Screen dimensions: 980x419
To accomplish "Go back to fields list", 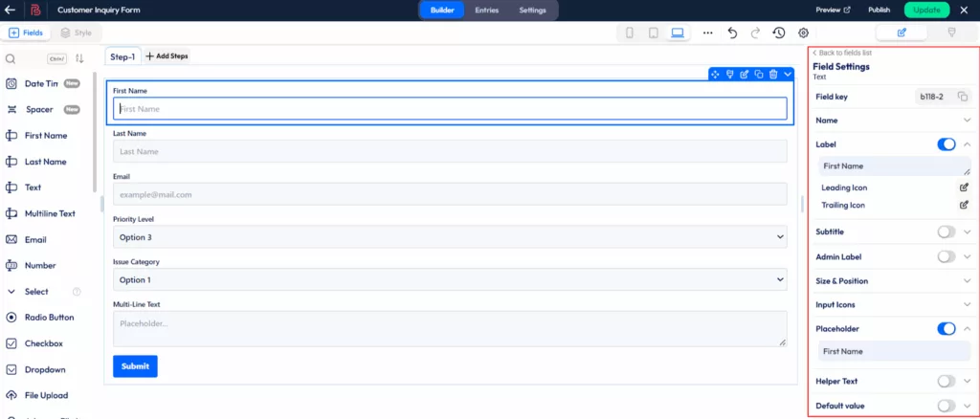I will (x=842, y=53).
